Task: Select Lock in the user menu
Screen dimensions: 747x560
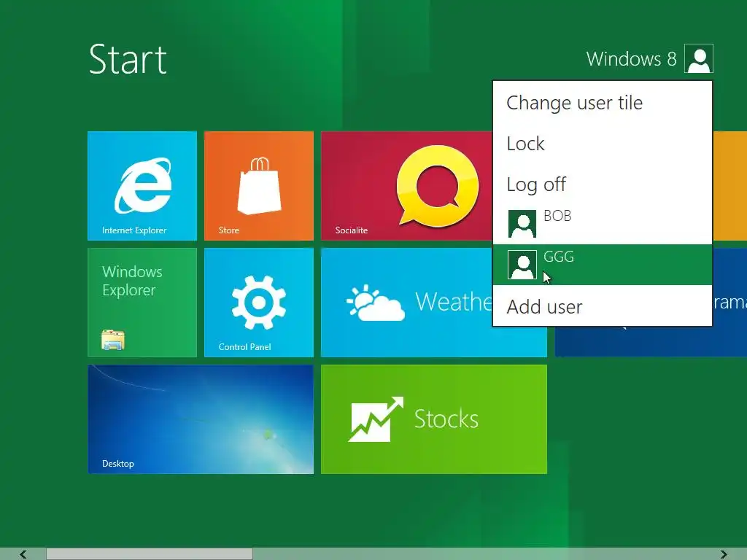Action: [602, 144]
